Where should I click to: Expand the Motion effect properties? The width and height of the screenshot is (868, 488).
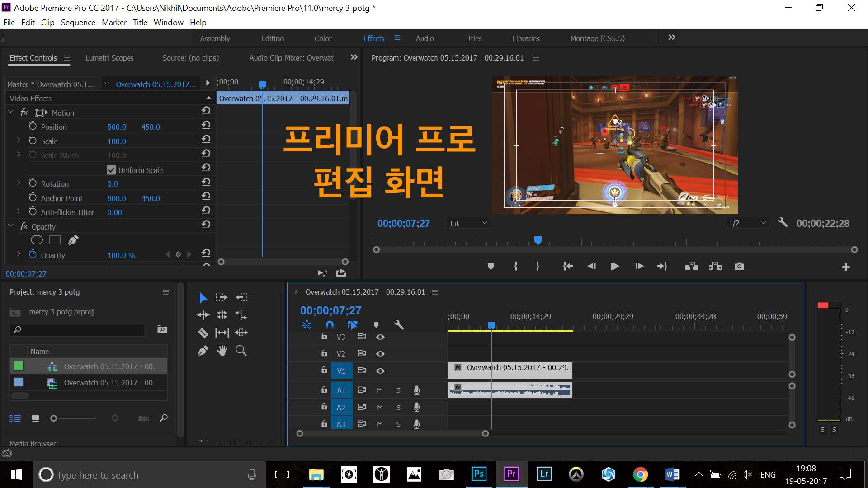[11, 113]
